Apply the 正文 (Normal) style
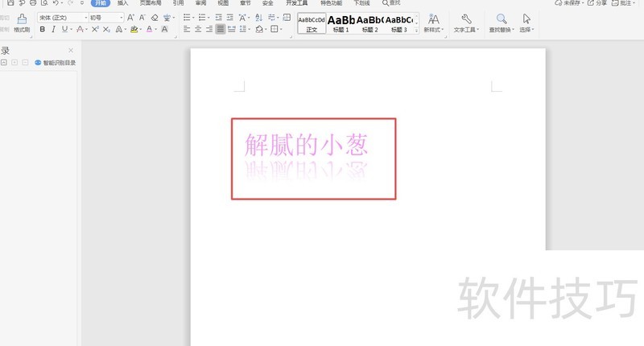 click(x=312, y=23)
